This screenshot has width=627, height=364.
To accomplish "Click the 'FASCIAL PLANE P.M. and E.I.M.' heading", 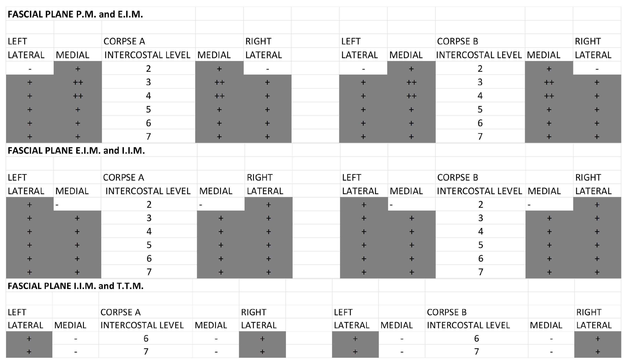I will pos(75,14).
